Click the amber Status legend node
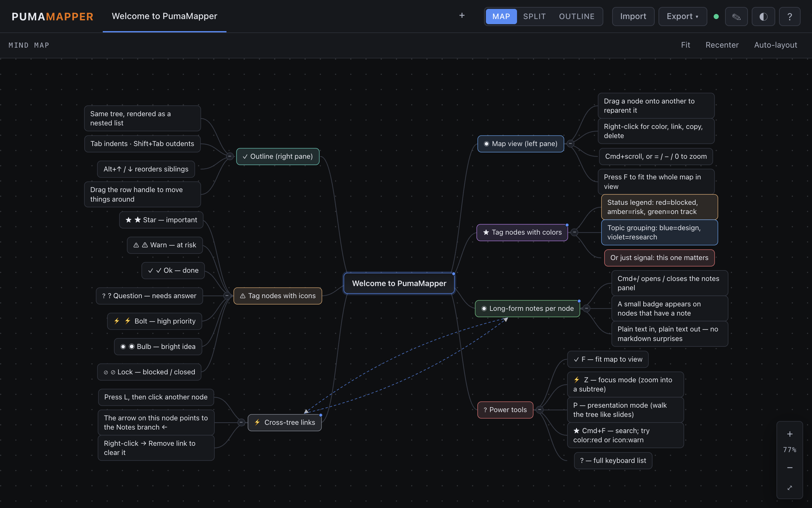This screenshot has height=508, width=812. (659, 207)
